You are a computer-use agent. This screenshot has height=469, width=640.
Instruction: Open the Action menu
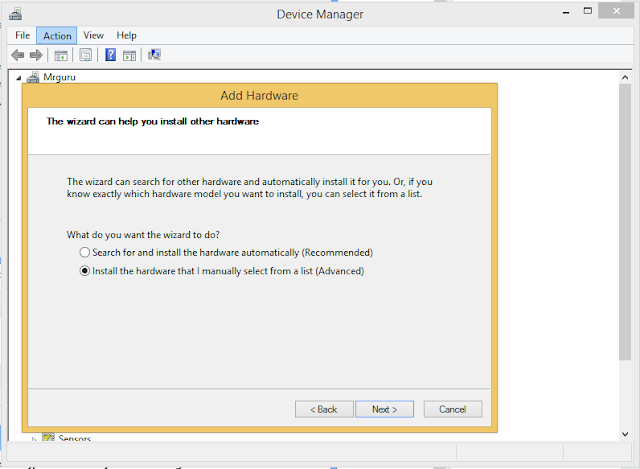pos(57,36)
